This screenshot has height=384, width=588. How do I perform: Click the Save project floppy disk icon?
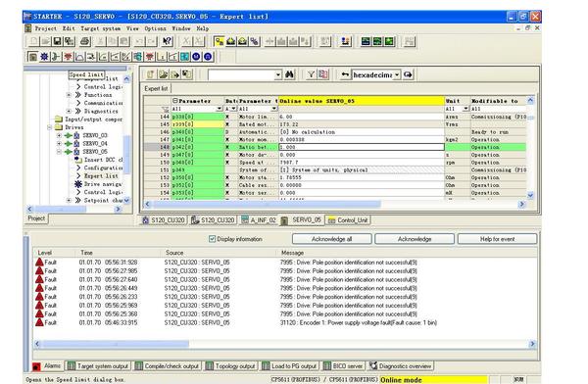coord(58,41)
